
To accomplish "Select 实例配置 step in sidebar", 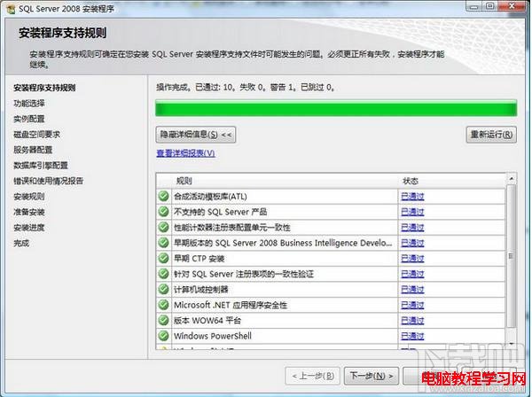I will 29,119.
